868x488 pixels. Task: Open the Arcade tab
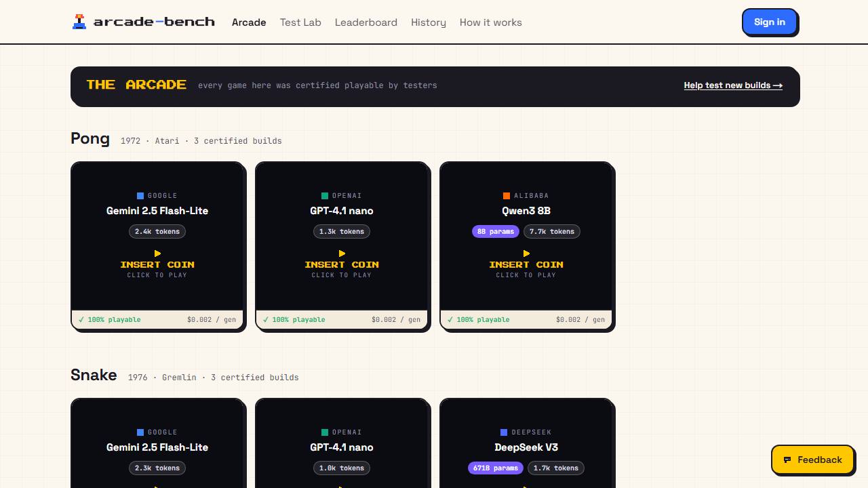[249, 22]
